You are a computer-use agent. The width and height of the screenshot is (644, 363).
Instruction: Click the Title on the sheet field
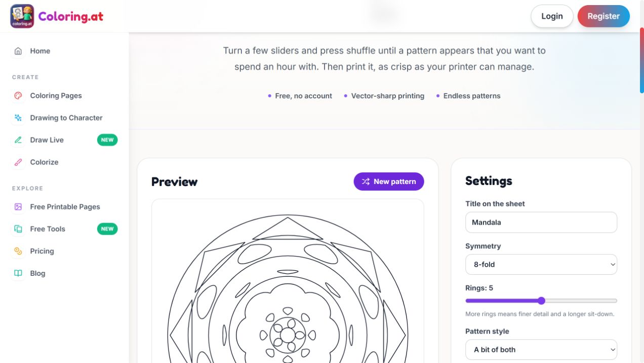pos(541,223)
